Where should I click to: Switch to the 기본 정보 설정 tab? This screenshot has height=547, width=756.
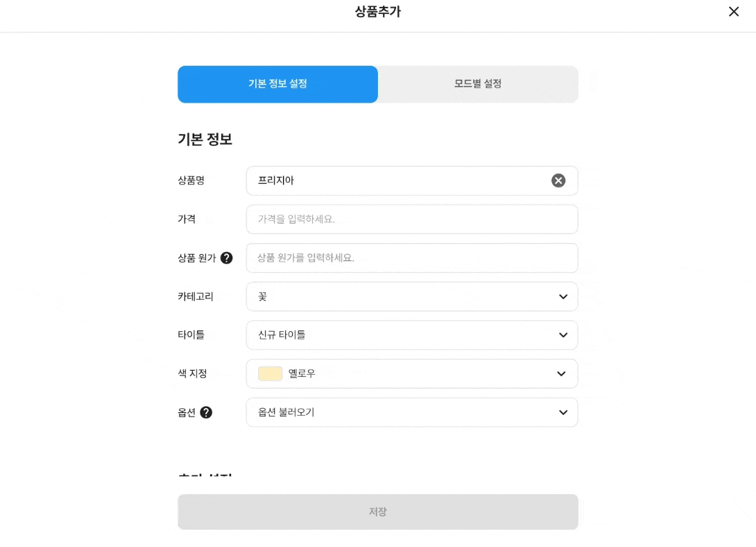tap(277, 84)
